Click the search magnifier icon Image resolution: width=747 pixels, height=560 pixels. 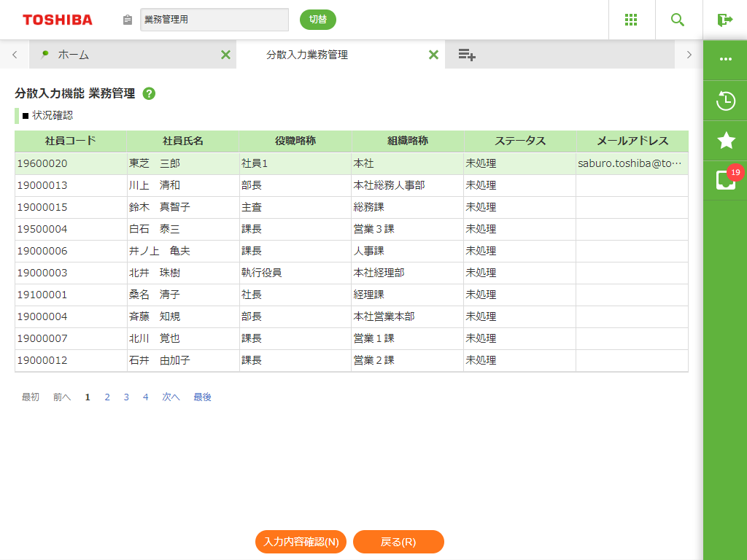tap(678, 20)
